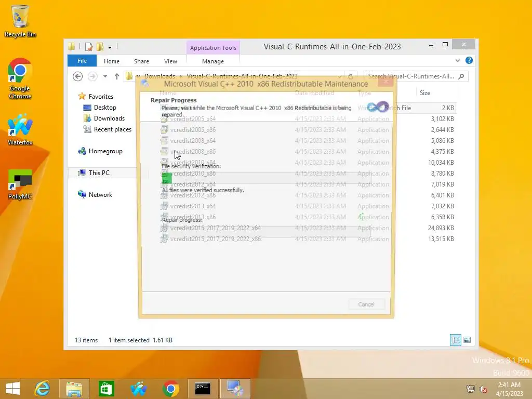Select This PC in the navigation pane
This screenshot has width=532, height=399.
click(x=94, y=172)
